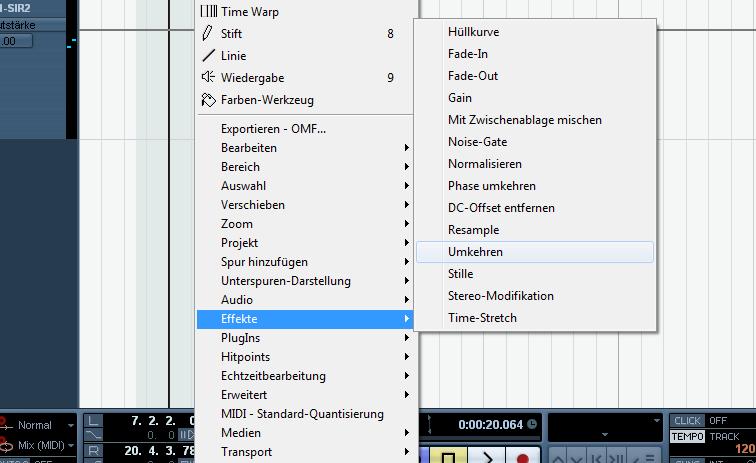Choose Fade-Out audio process
The height and width of the screenshot is (463, 756).
click(535, 76)
